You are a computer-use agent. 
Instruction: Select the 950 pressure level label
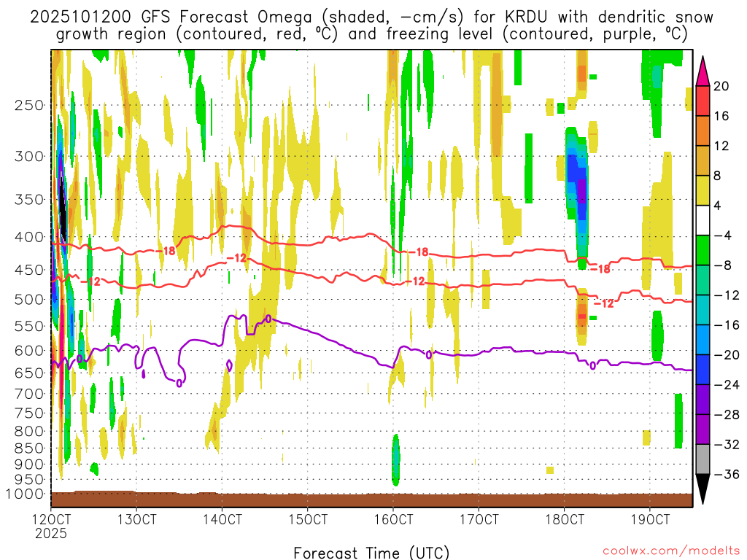29,480
